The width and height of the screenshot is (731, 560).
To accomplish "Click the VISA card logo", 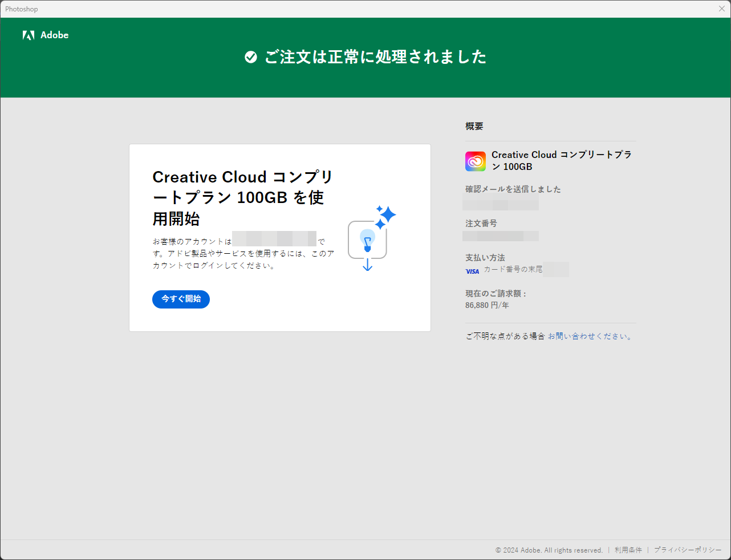I will coord(472,271).
